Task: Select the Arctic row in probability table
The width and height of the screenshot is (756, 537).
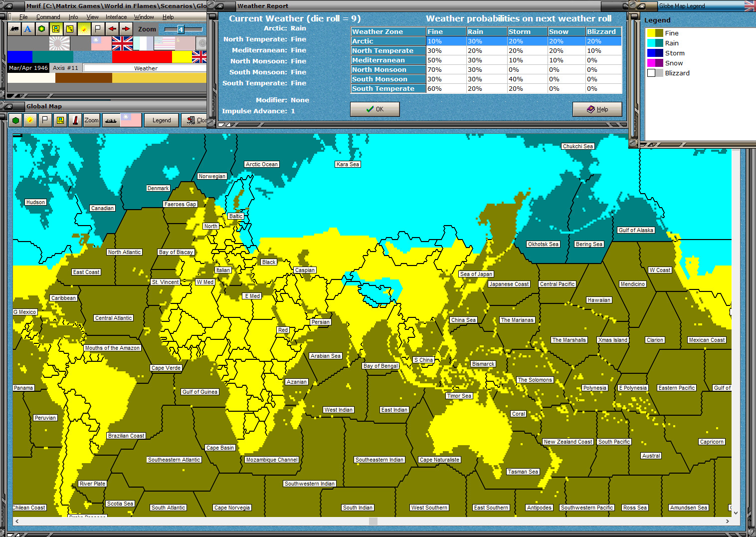Action: 486,41
